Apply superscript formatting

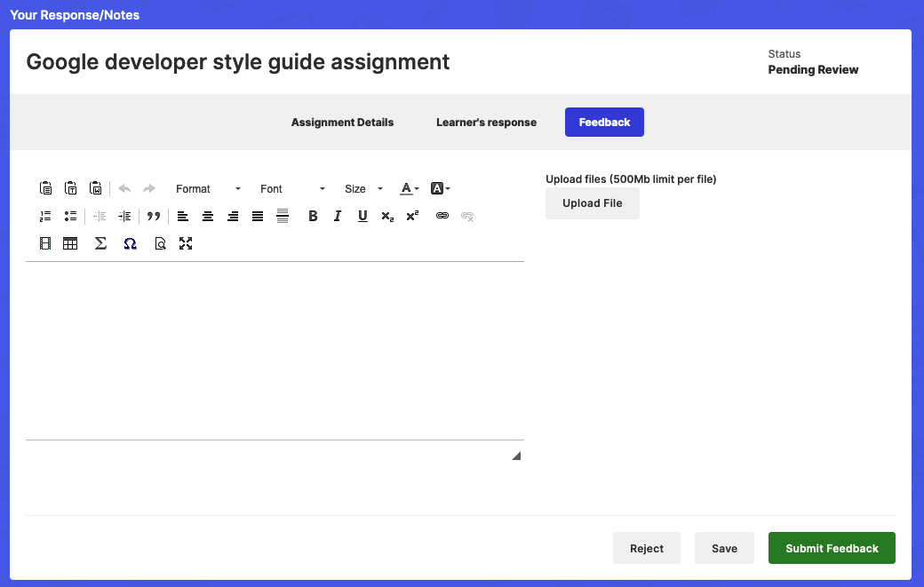[x=412, y=216]
